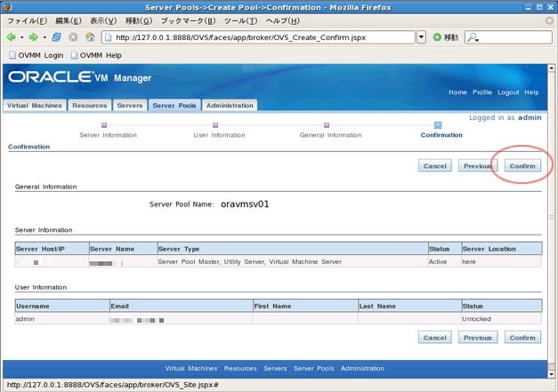The width and height of the screenshot is (558, 392).
Task: Click the stop loading icon
Action: pos(73,37)
